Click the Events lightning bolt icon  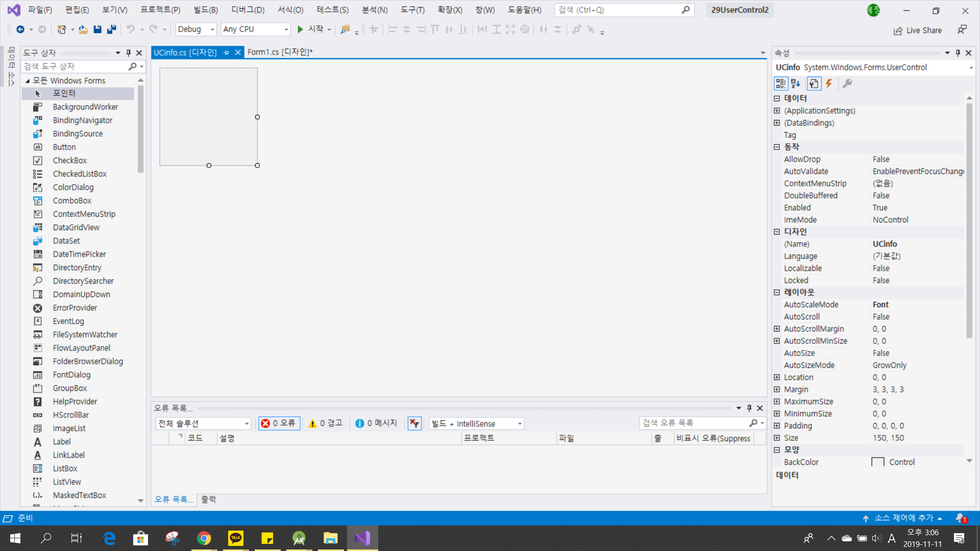click(x=829, y=84)
